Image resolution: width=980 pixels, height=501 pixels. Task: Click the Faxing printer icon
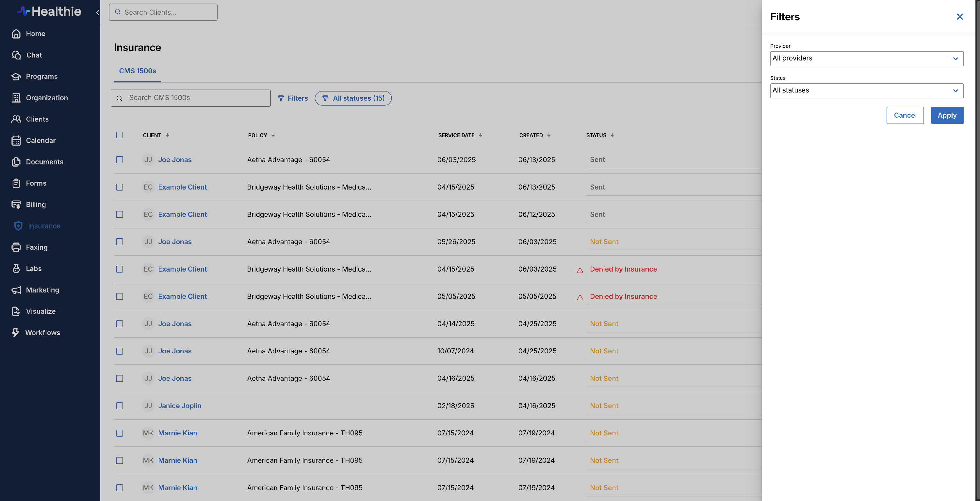16,247
